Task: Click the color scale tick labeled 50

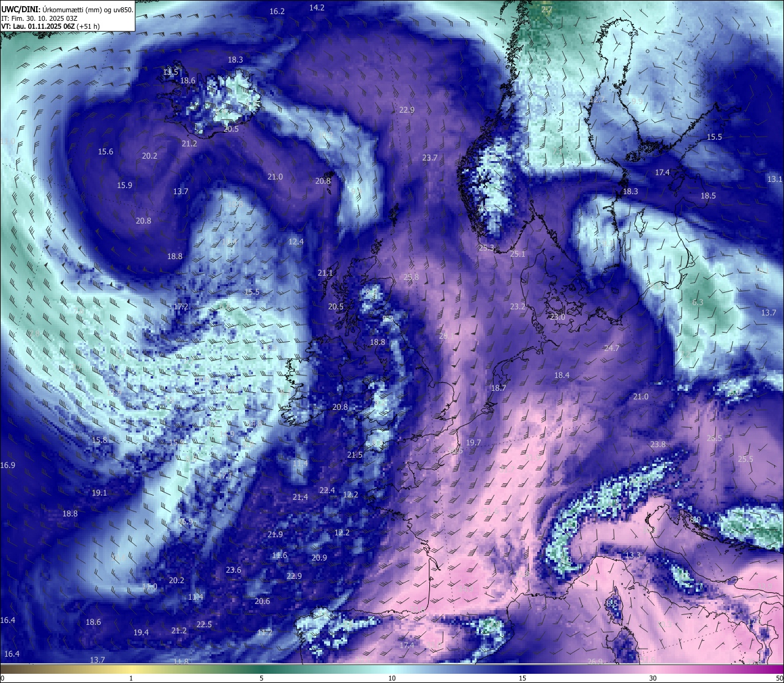Action: coord(779,678)
